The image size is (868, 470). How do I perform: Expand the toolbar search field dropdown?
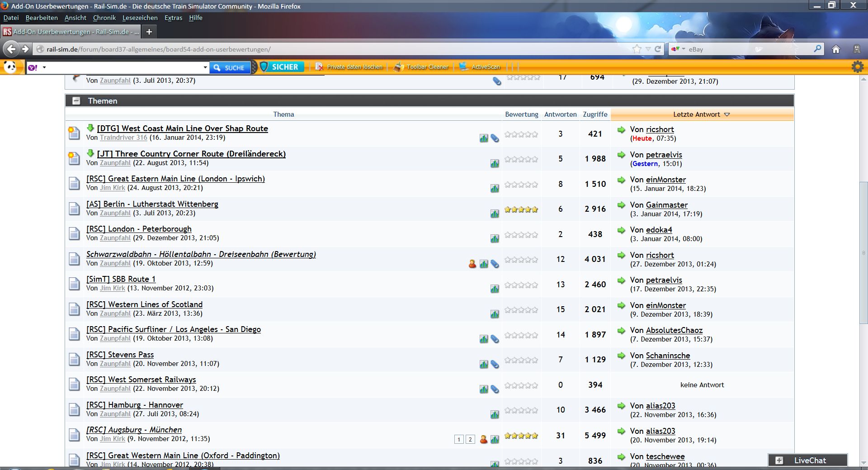pyautogui.click(x=205, y=67)
